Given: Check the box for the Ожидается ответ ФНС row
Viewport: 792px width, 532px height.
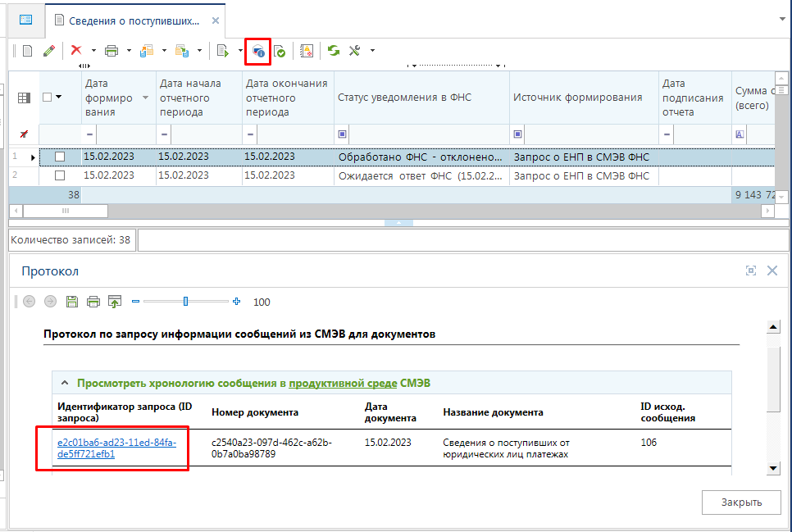Looking at the screenshot, I should coord(60,175).
